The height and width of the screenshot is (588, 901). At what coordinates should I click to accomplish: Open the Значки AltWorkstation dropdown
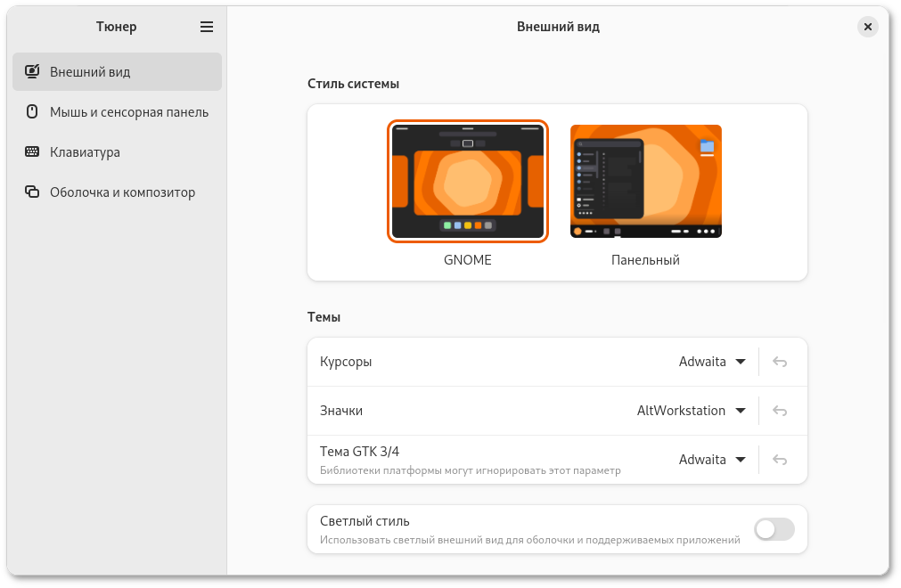(692, 411)
